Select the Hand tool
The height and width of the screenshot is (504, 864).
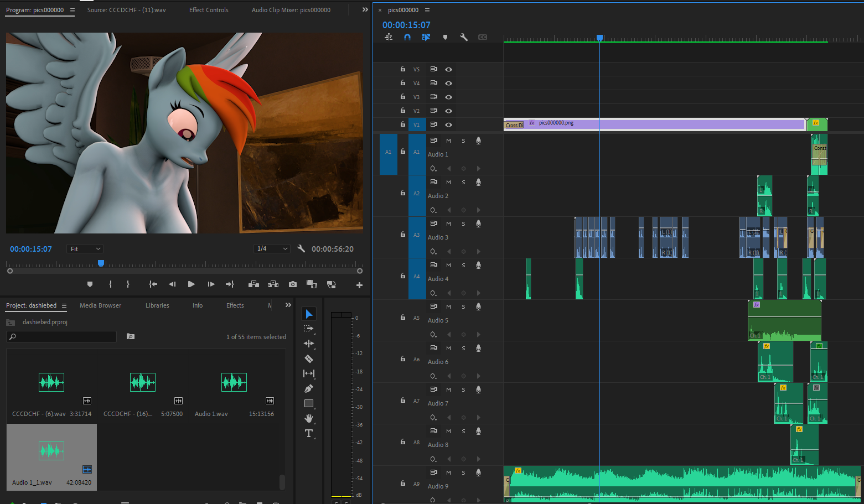click(309, 418)
